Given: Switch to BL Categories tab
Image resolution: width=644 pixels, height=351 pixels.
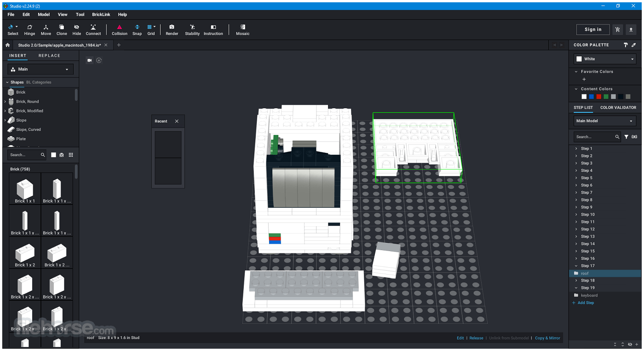Looking at the screenshot, I should click(x=39, y=82).
